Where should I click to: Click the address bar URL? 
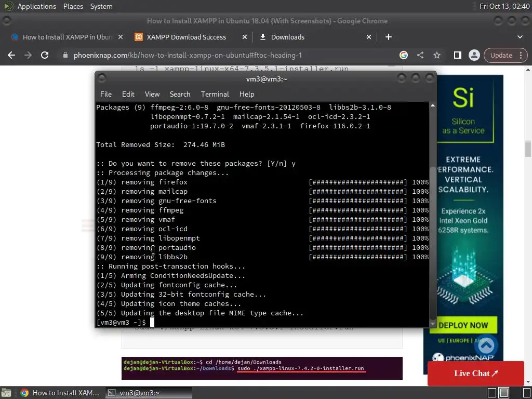coord(188,55)
